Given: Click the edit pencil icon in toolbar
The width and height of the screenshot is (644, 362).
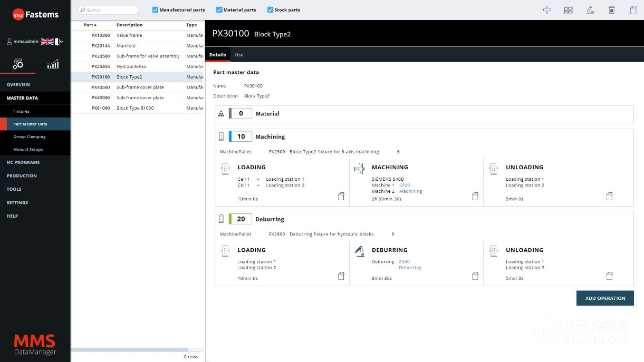Looking at the screenshot, I should 590,10.
